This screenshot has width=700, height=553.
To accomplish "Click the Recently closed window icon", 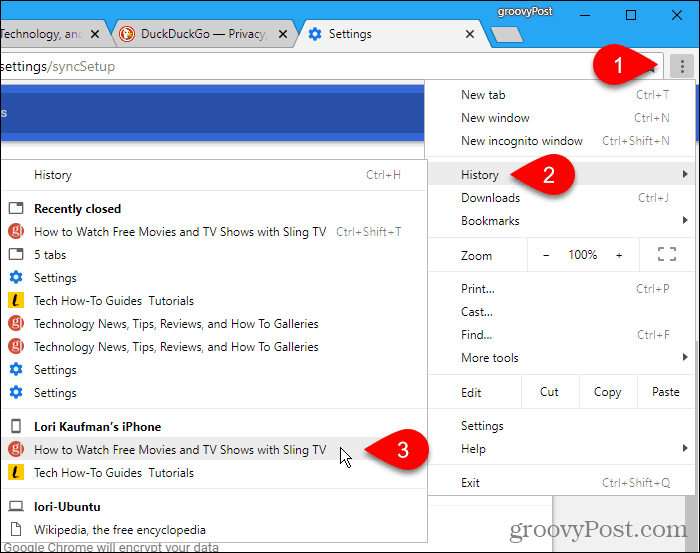I will click(16, 208).
